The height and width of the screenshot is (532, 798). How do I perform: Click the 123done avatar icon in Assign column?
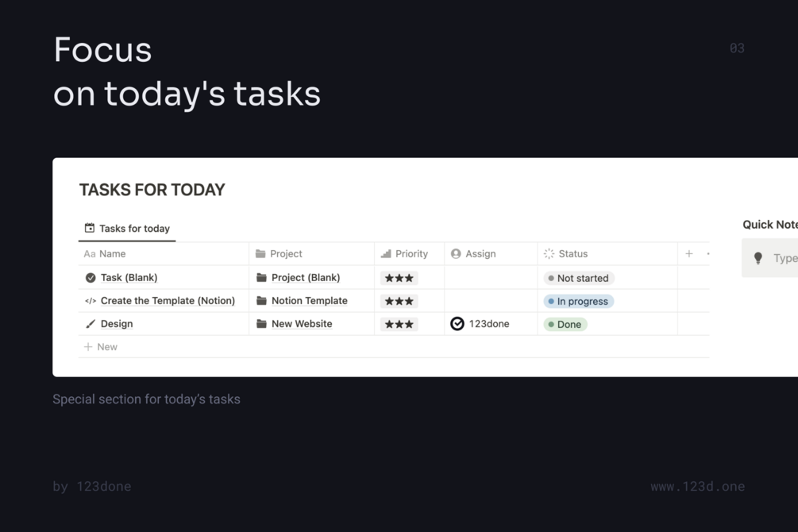tap(457, 324)
